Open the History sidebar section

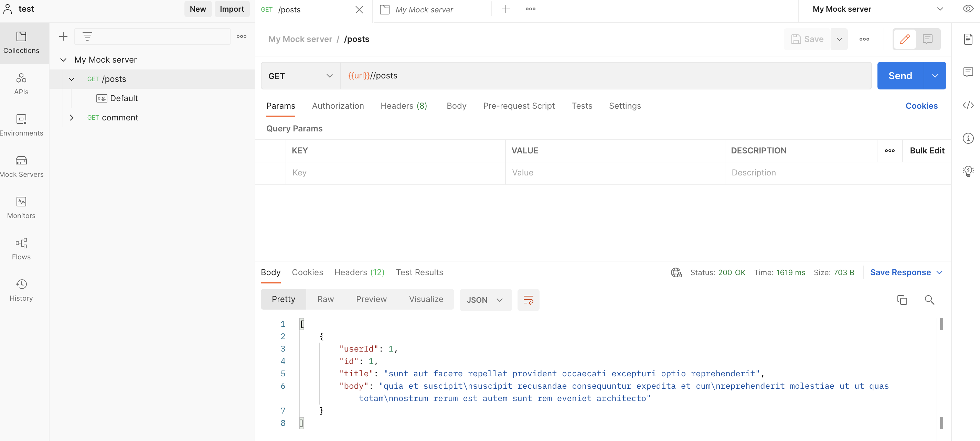click(21, 290)
